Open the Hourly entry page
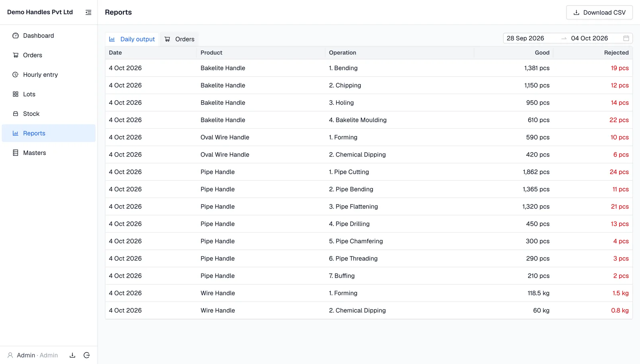 point(49,75)
